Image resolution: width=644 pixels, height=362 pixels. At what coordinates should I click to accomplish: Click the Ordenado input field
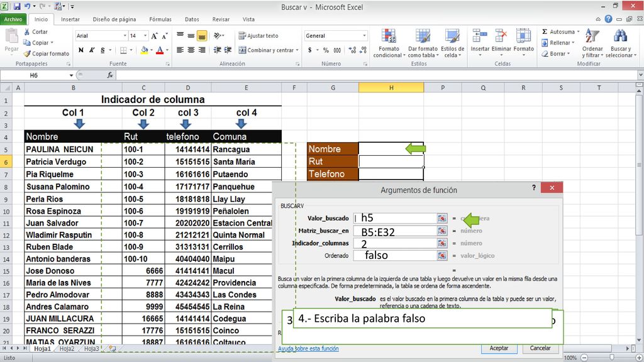coord(395,255)
